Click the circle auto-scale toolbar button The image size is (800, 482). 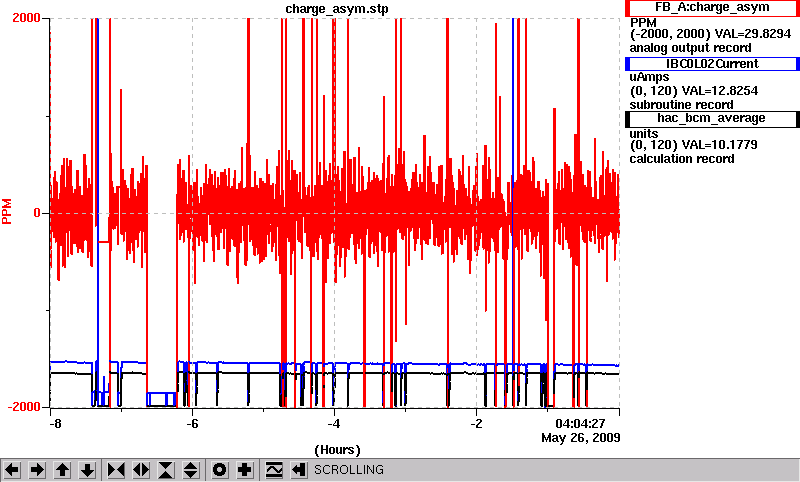pyautogui.click(x=220, y=470)
